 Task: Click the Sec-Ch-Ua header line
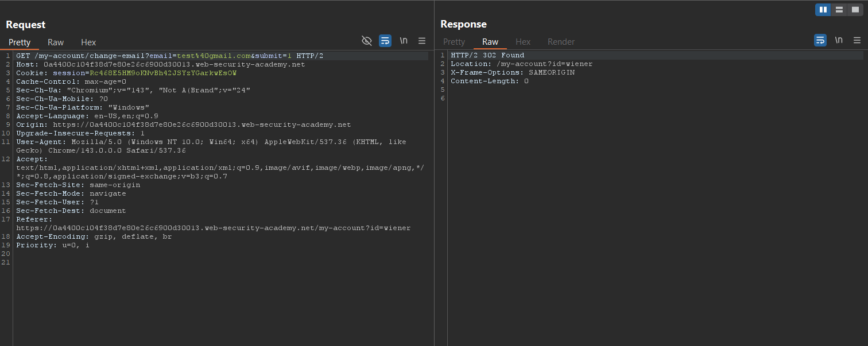coord(133,90)
